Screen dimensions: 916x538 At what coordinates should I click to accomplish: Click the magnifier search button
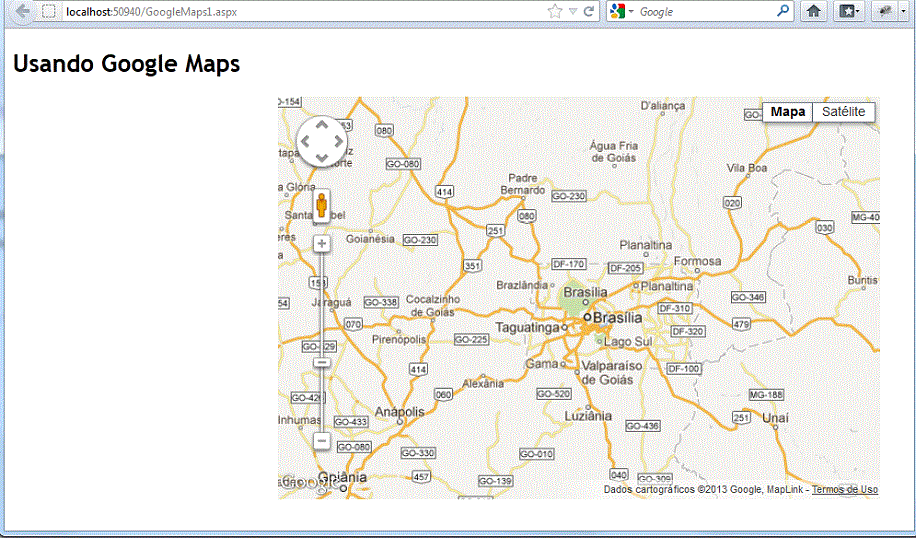coord(783,12)
